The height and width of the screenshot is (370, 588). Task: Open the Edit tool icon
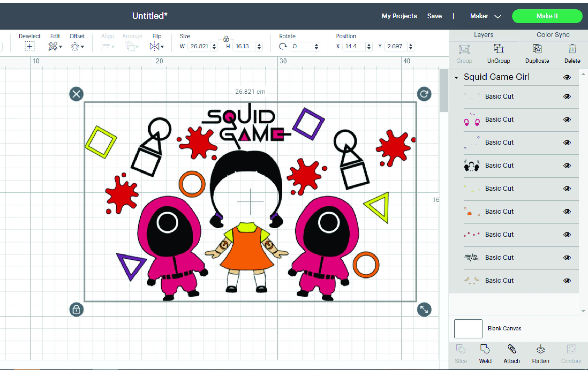[x=53, y=46]
